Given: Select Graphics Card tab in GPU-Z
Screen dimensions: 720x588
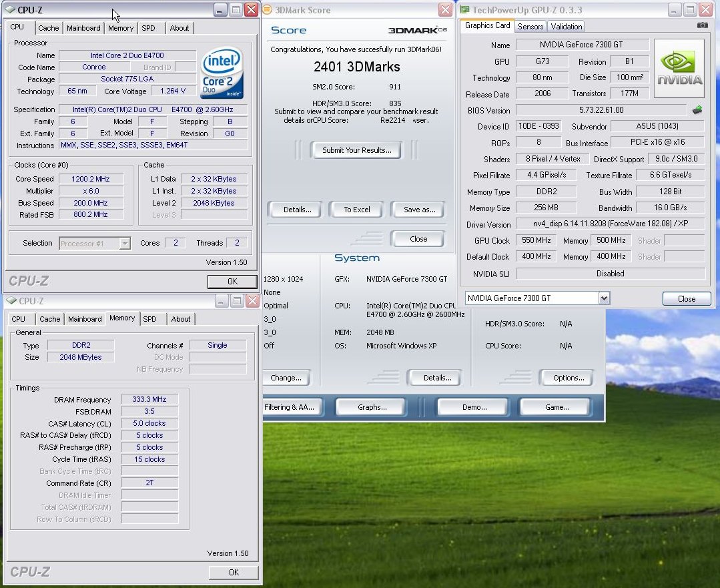Looking at the screenshot, I should [x=487, y=26].
